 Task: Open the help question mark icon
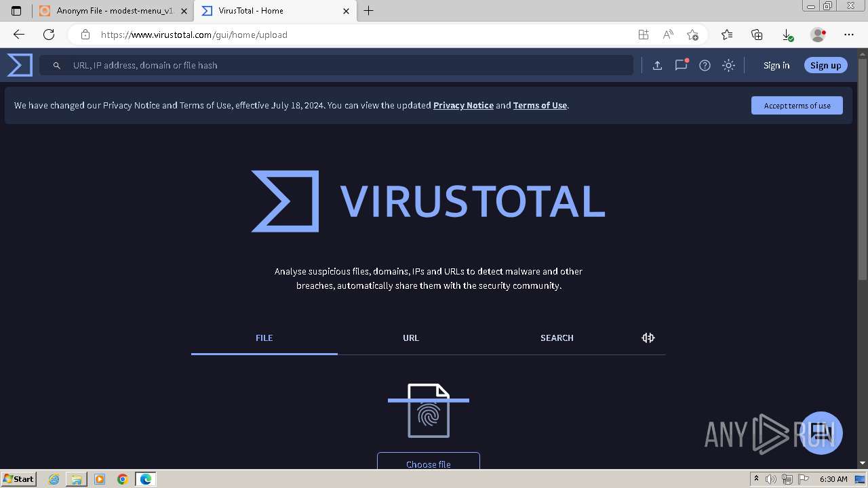coord(705,65)
